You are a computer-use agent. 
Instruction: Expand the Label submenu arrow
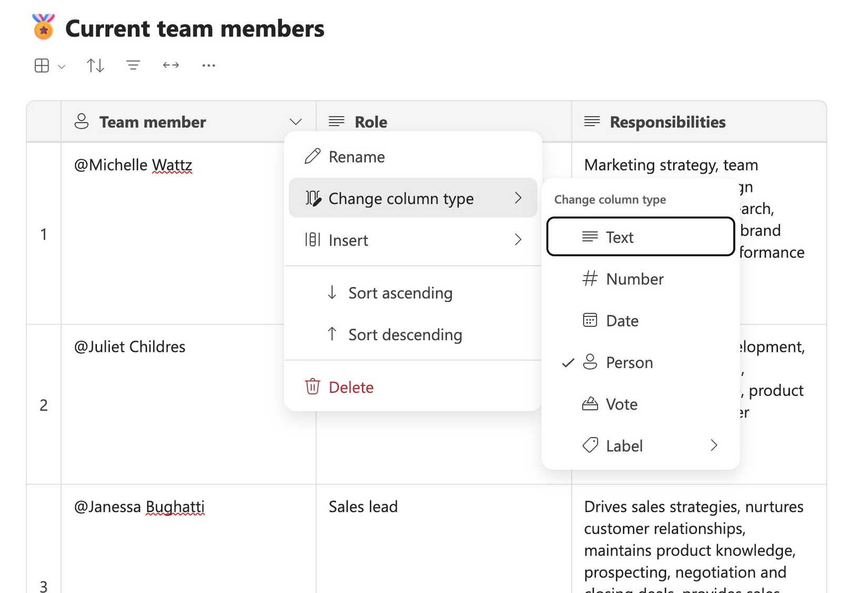click(x=713, y=445)
